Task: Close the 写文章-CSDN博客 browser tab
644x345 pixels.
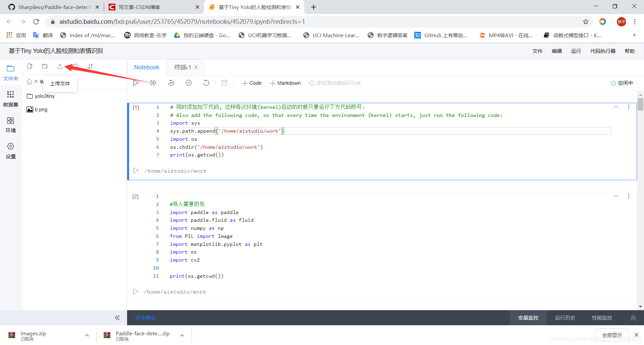Action: click(197, 7)
